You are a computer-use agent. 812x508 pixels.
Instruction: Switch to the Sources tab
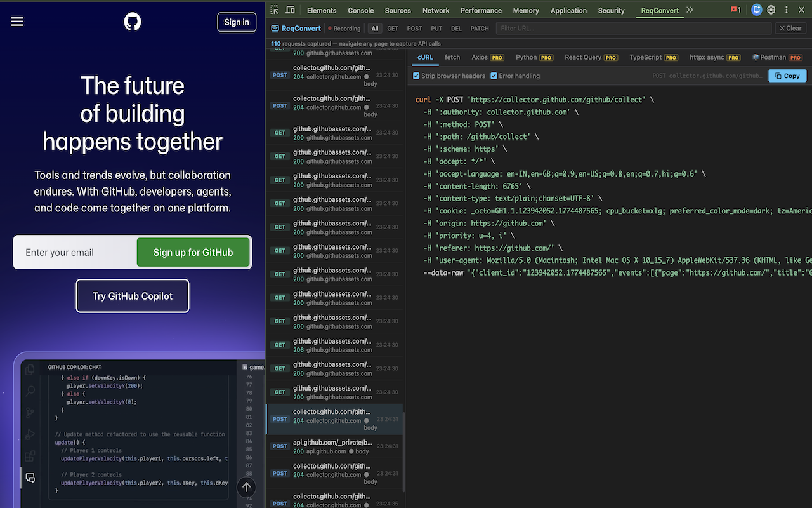398,10
